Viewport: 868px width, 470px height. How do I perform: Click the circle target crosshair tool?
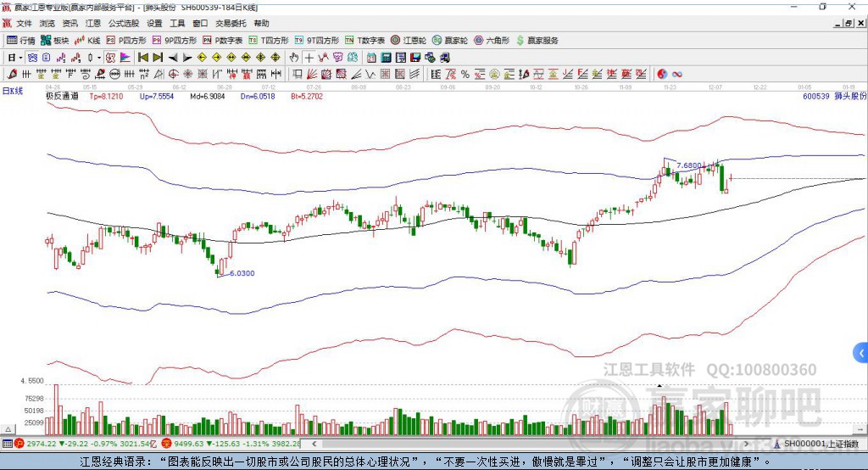click(173, 74)
